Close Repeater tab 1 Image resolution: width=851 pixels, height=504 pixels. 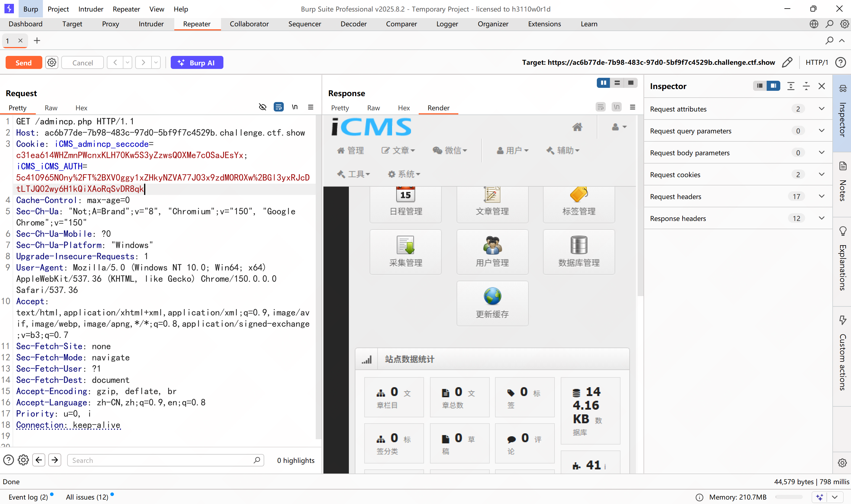tap(20, 41)
